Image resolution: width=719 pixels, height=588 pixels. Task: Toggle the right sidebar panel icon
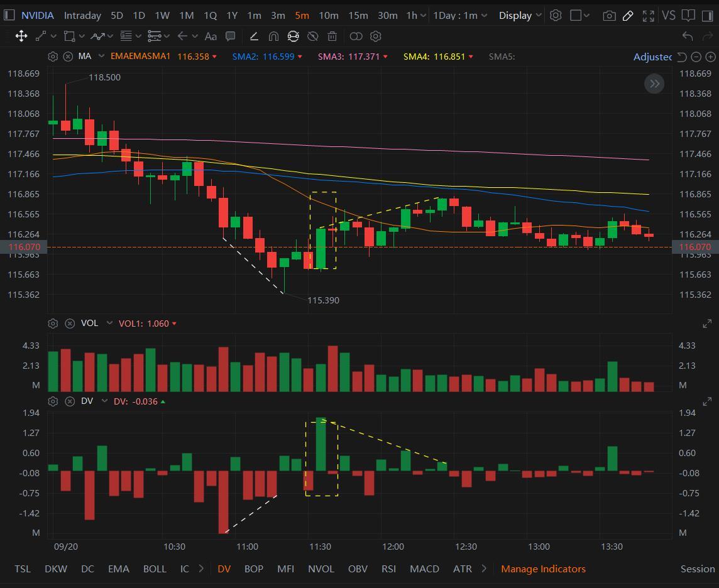pos(708,16)
